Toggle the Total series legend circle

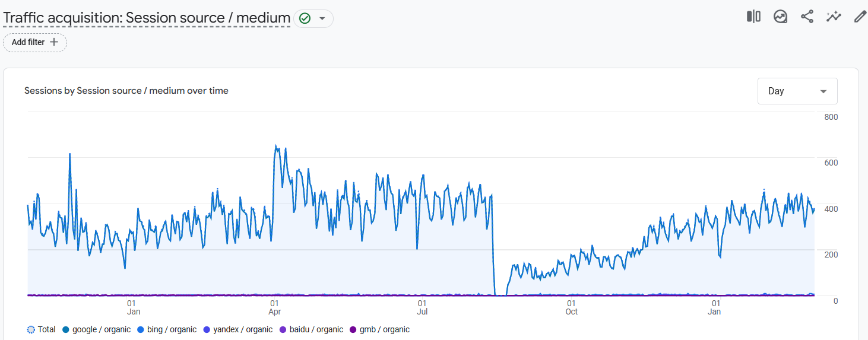(x=31, y=329)
